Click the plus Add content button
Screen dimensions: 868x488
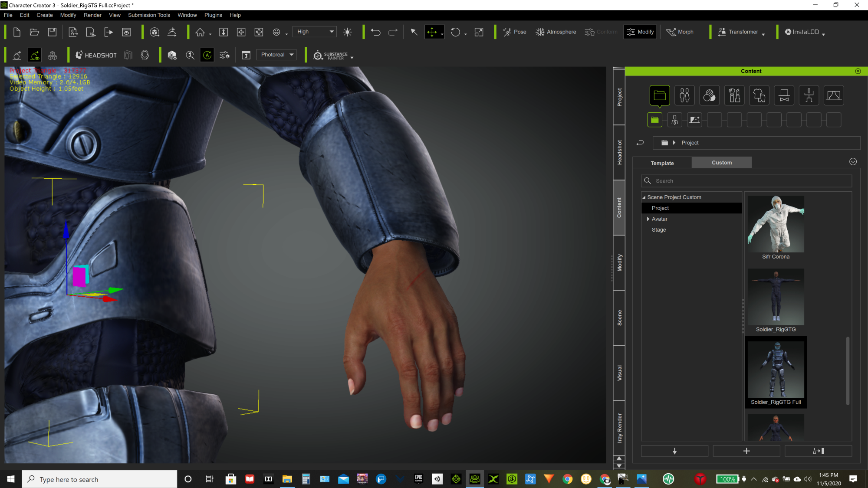tap(746, 451)
